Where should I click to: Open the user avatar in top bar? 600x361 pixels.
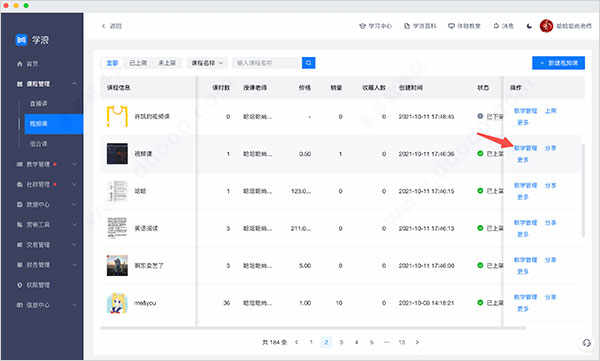pyautogui.click(x=546, y=26)
